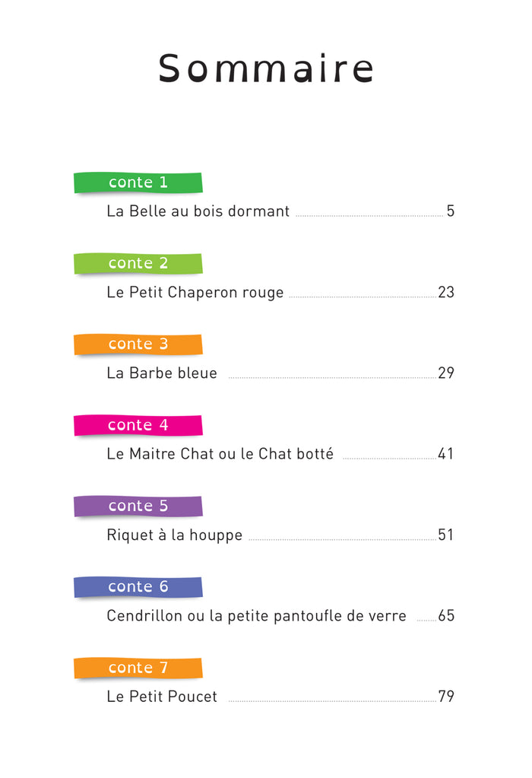Go to Le Petit Poucet
This screenshot has height=778, width=532.
tap(162, 697)
